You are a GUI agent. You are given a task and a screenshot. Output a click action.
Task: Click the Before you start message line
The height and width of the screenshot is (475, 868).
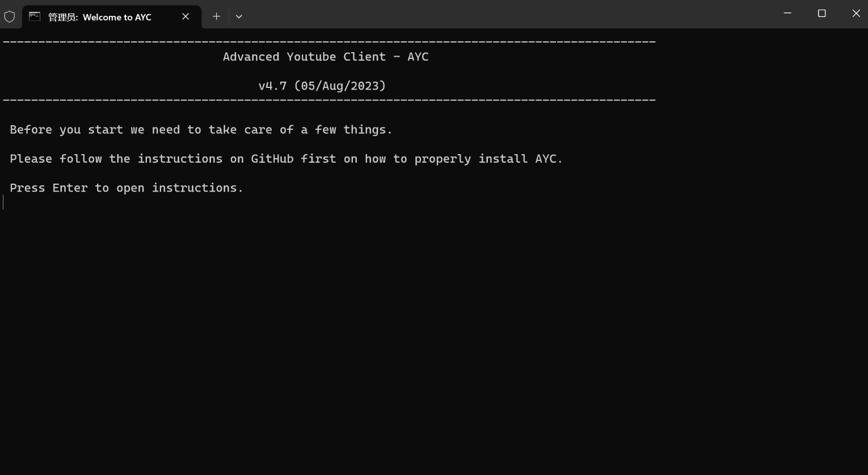pyautogui.click(x=201, y=130)
